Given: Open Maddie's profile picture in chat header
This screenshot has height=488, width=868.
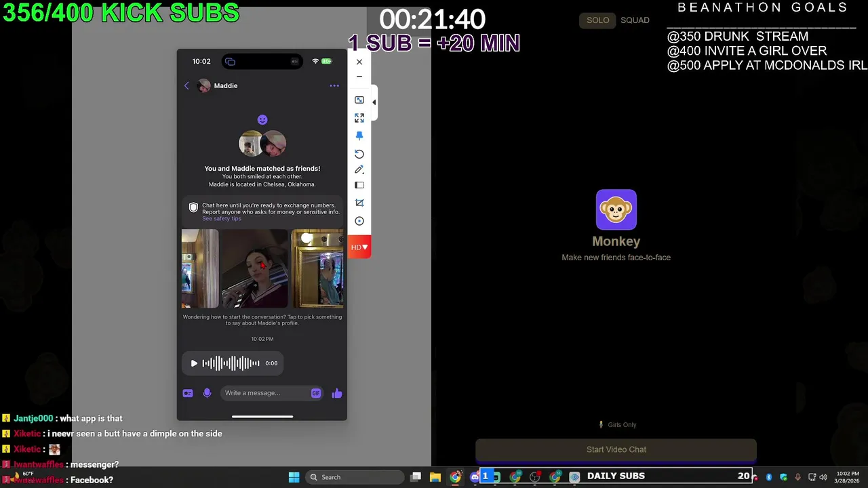Looking at the screenshot, I should point(203,86).
